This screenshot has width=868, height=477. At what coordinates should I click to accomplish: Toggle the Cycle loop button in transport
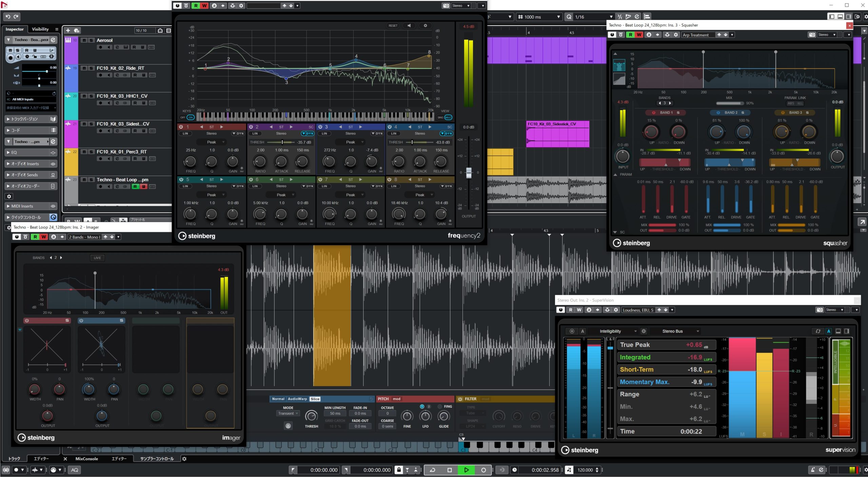(433, 470)
